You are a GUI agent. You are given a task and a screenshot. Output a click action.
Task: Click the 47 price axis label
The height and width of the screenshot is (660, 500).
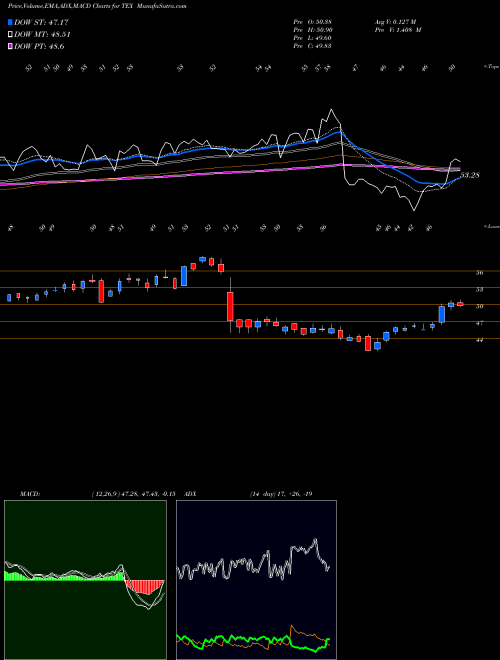(x=479, y=323)
